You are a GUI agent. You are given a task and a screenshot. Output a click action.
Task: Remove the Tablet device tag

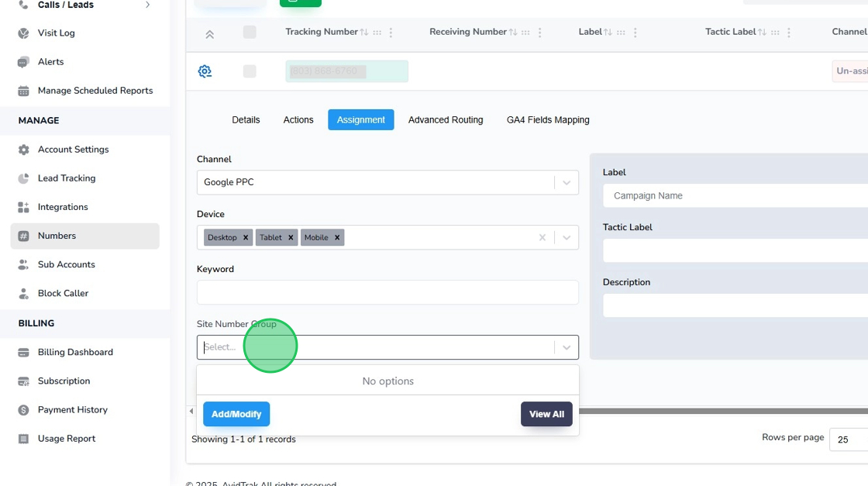[x=291, y=237]
